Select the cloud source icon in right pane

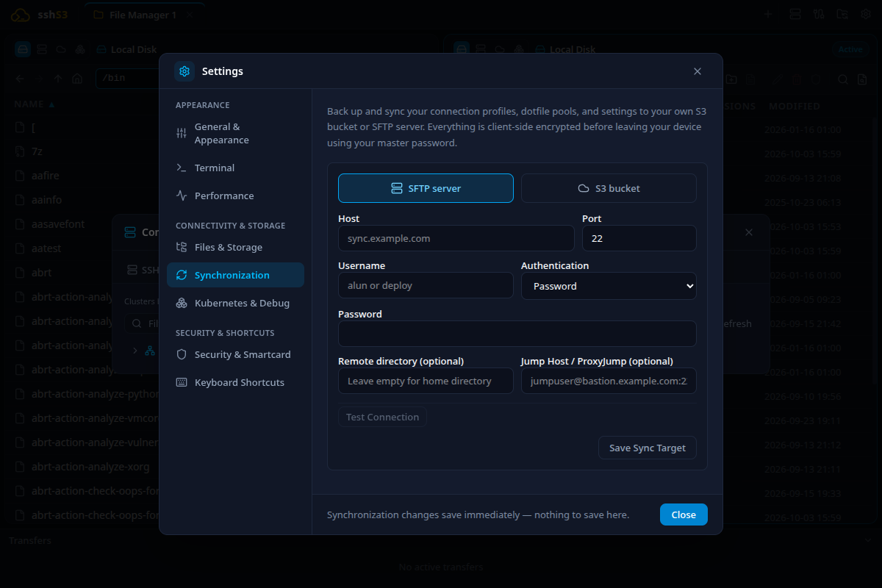pyautogui.click(x=500, y=49)
